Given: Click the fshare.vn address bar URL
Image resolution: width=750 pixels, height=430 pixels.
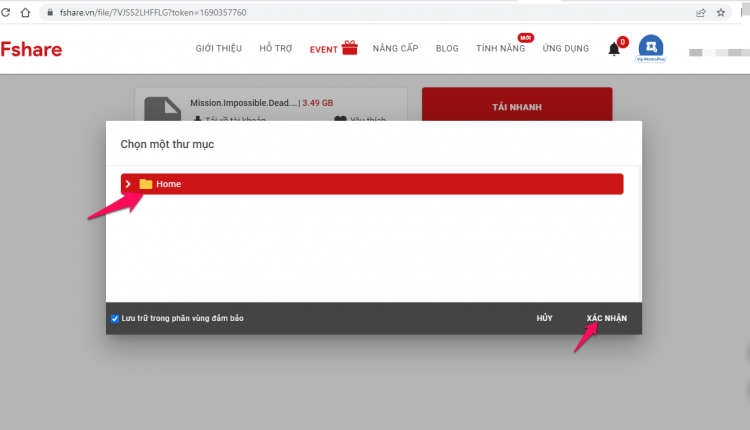Looking at the screenshot, I should [x=153, y=12].
